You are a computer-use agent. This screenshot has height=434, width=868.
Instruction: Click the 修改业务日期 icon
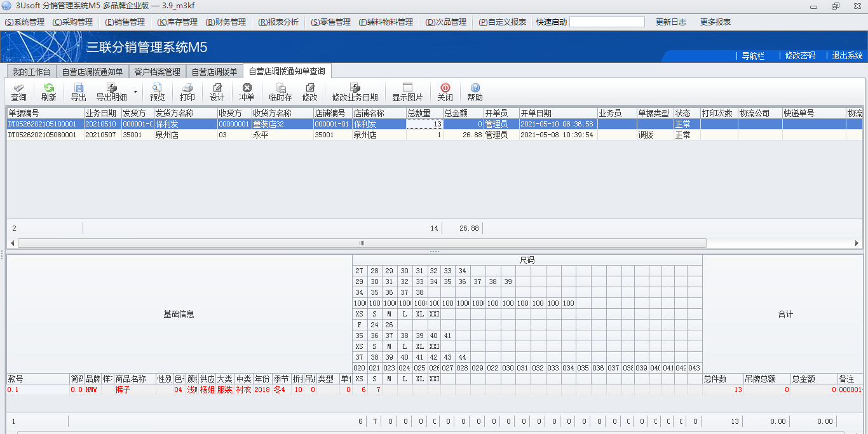[355, 93]
